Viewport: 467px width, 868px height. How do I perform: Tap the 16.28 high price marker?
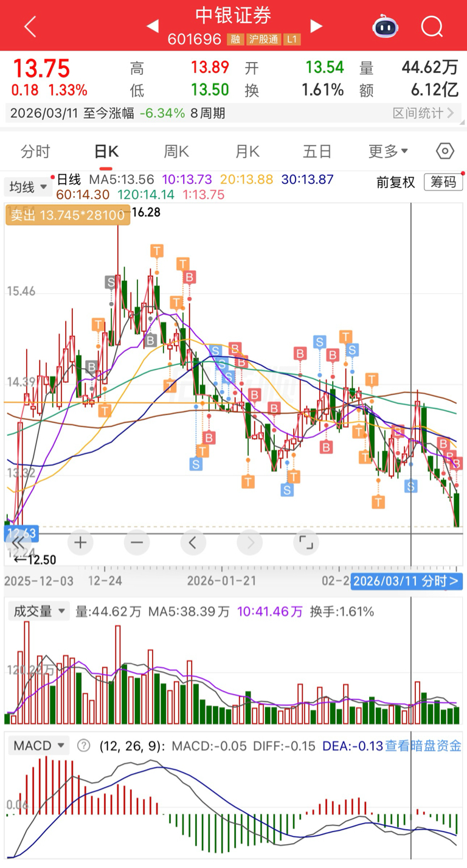click(146, 212)
